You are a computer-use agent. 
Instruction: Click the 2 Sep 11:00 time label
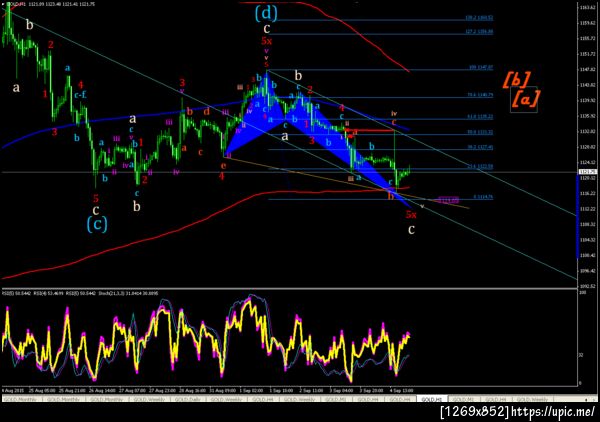click(311, 391)
